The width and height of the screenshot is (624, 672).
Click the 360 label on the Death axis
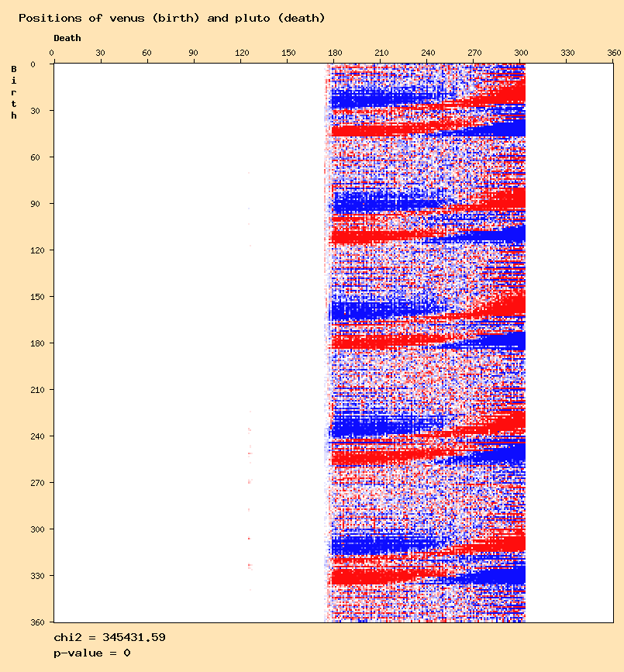[x=614, y=53]
